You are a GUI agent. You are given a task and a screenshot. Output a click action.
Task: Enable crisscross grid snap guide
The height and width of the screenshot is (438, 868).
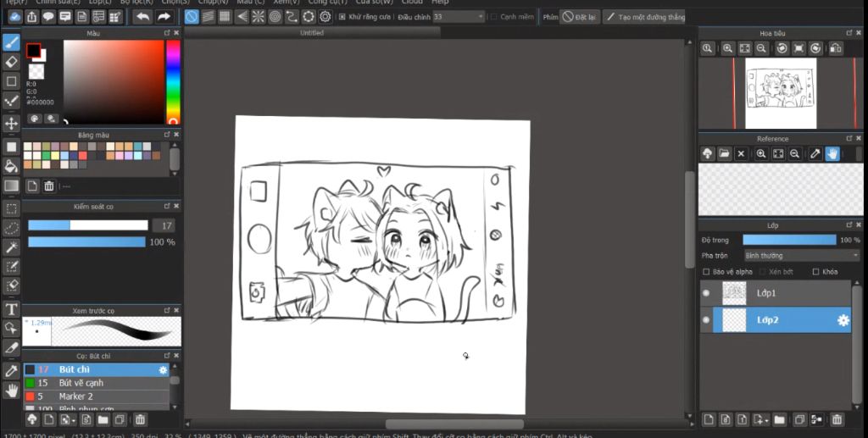click(x=225, y=17)
